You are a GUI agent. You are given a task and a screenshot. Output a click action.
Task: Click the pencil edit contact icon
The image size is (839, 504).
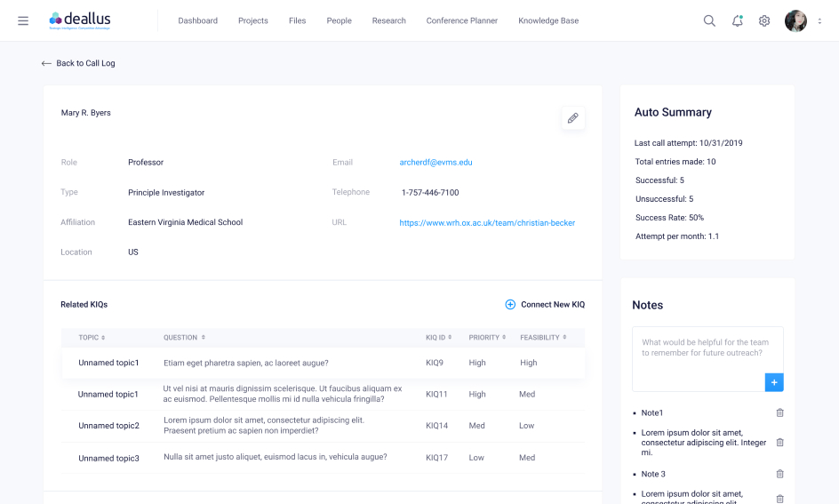point(573,118)
